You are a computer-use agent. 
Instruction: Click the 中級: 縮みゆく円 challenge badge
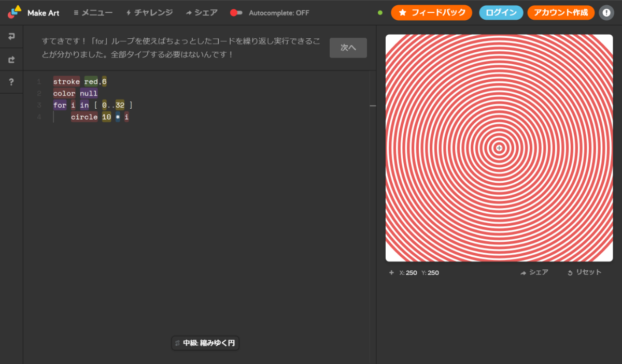[205, 343]
